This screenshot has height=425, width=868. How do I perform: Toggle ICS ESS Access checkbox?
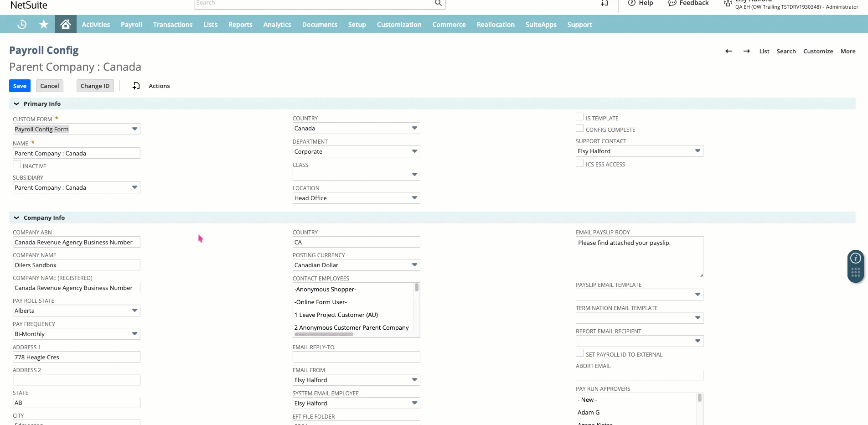[x=580, y=163]
